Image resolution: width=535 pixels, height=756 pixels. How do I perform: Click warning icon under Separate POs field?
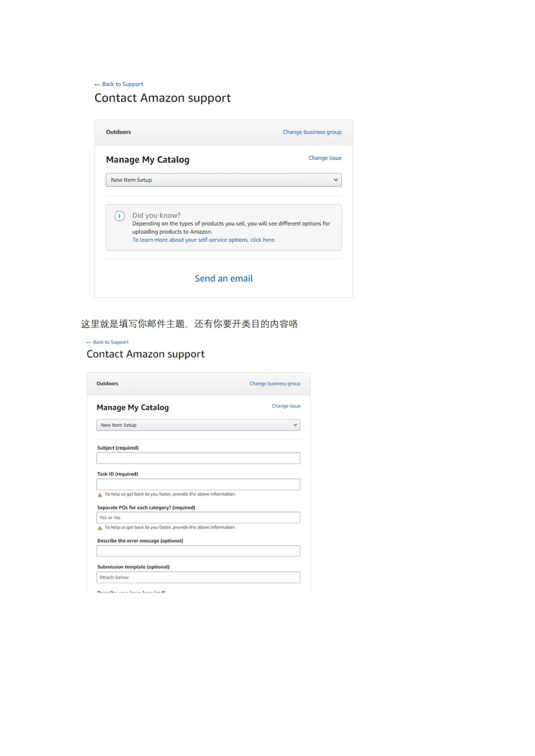point(100,528)
